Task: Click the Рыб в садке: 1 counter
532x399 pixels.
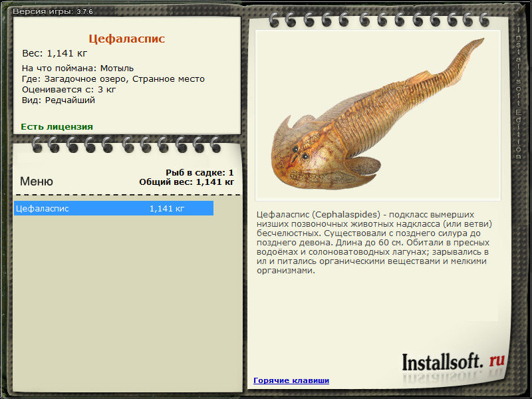Action: 199,173
